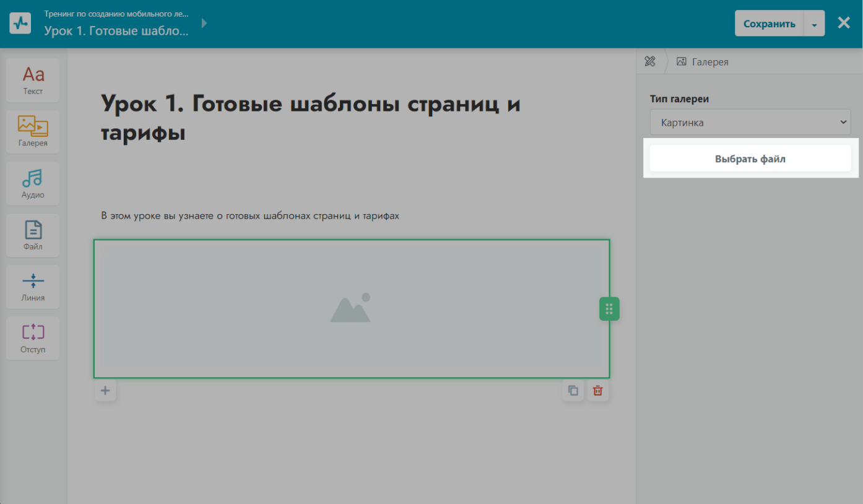863x504 pixels.
Task: Click the design tools icon in breadcrumb
Action: pos(650,61)
